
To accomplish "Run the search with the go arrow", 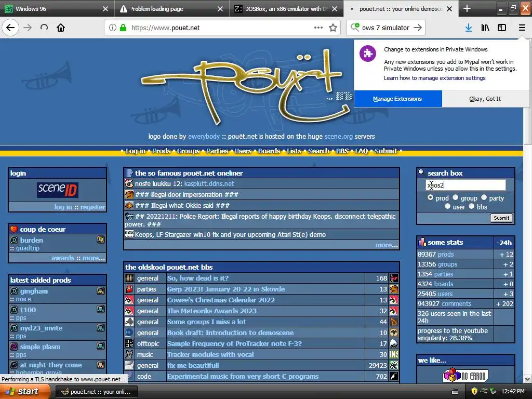I will 418,28.
